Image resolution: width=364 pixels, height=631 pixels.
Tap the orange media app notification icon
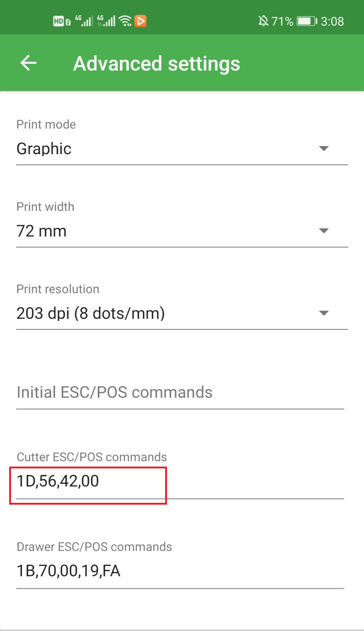coord(141,21)
